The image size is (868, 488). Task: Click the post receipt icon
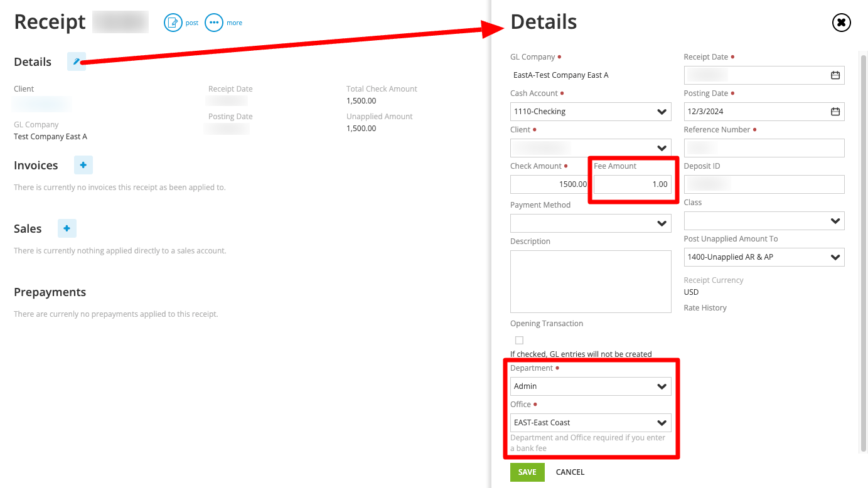tap(173, 23)
